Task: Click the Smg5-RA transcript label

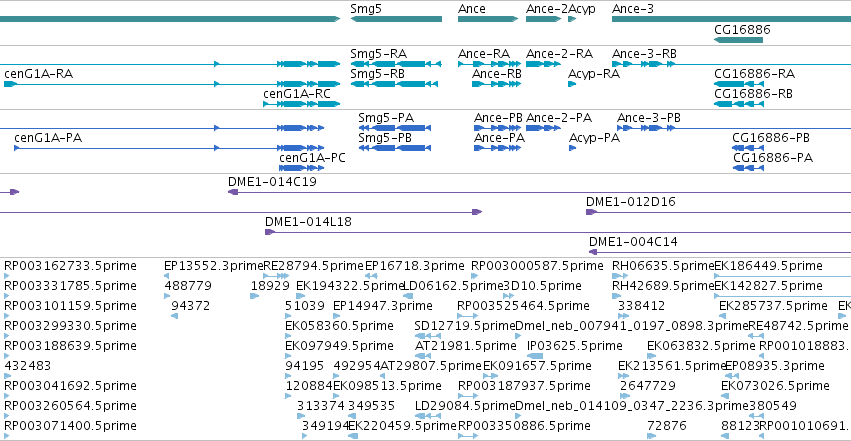Action: point(378,54)
